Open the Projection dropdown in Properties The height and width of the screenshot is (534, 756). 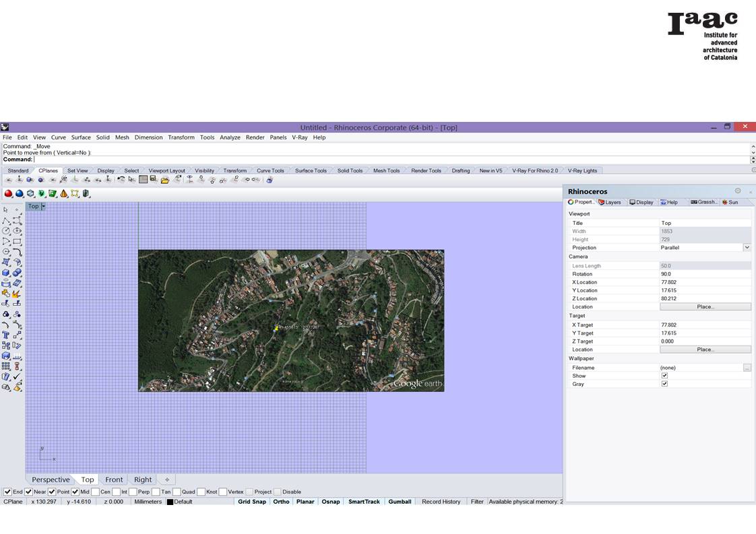[747, 248]
